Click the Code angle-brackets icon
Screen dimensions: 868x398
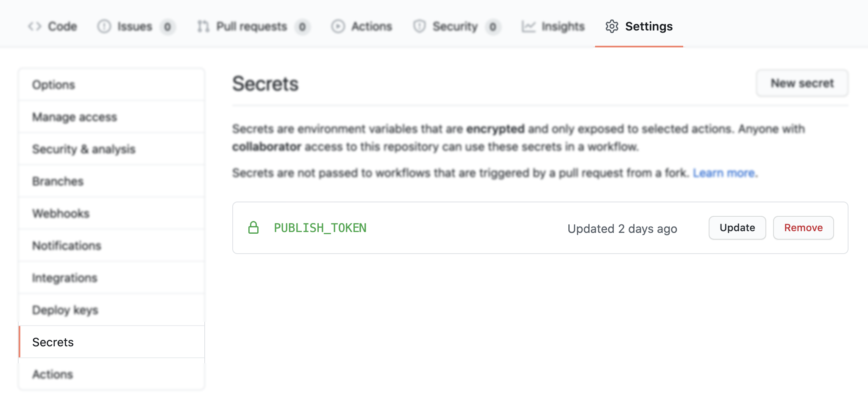35,26
